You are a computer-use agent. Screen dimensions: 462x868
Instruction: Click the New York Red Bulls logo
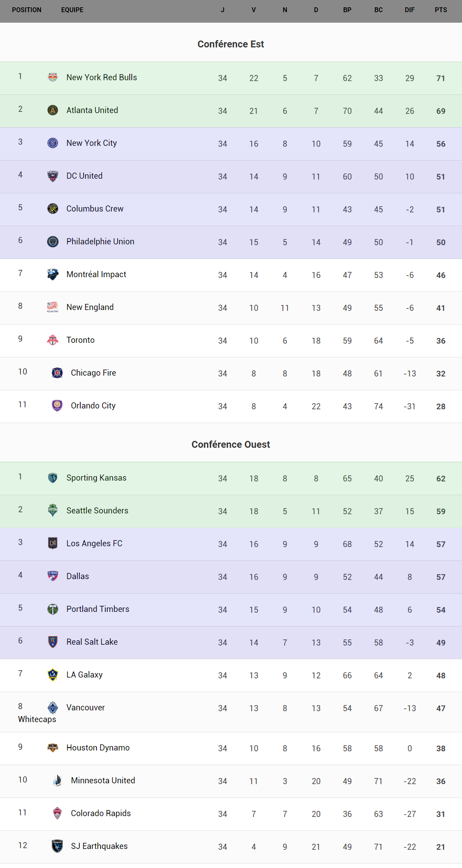coord(53,77)
